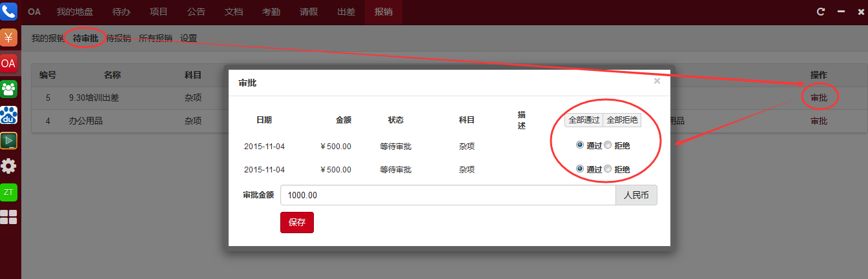Image resolution: width=868 pixels, height=279 pixels.
Task: Click the refresh icon in top bar
Action: 821,12
